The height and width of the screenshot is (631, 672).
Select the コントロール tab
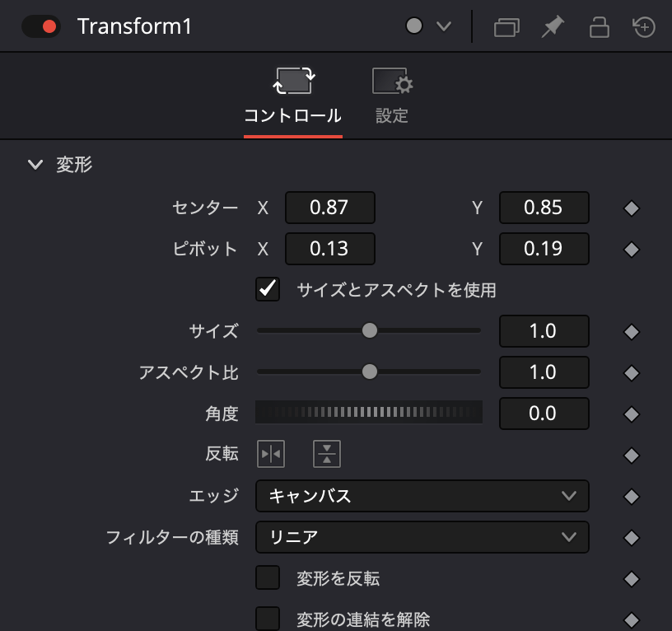click(293, 95)
